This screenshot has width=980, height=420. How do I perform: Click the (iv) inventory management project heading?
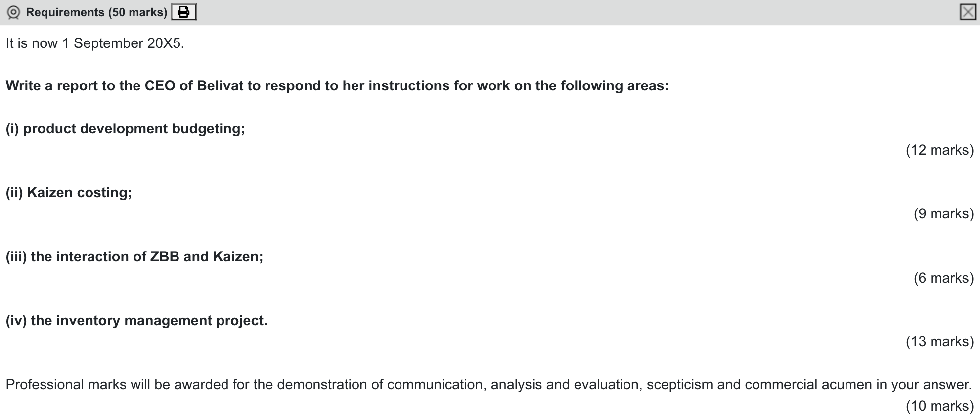136,320
